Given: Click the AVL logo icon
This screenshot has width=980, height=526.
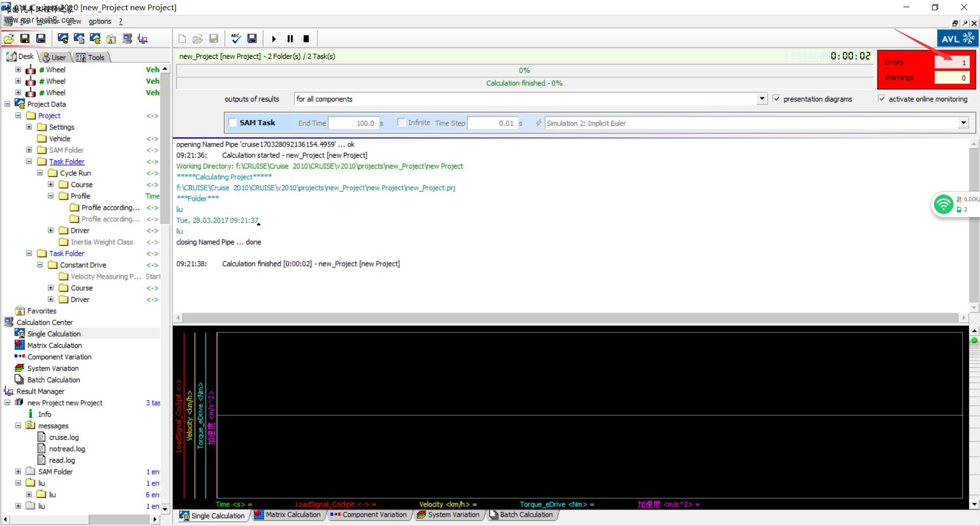Looking at the screenshot, I should (x=957, y=38).
